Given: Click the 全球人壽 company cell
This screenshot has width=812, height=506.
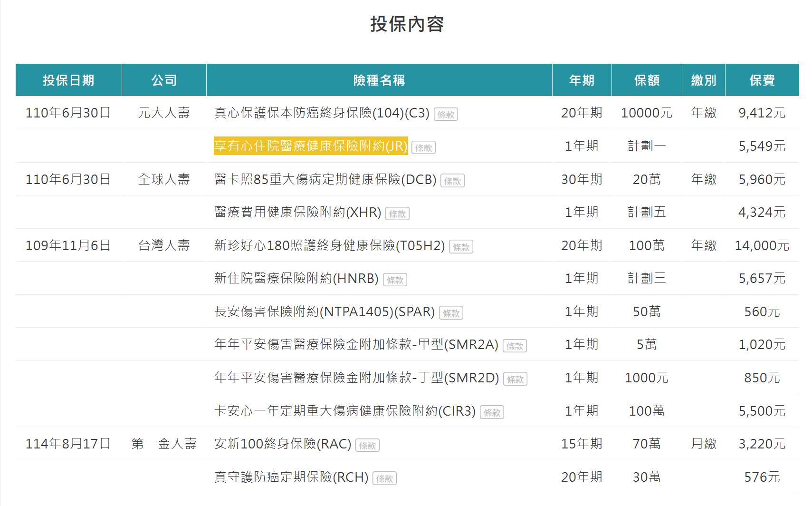Looking at the screenshot, I should pos(164,179).
